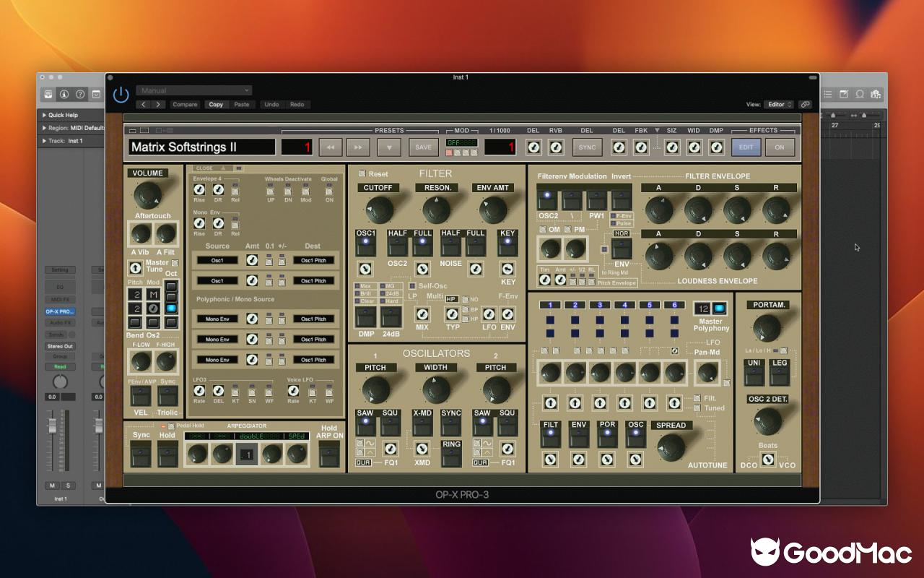Open Logic's List Editors icon in the toolbar

827,94
